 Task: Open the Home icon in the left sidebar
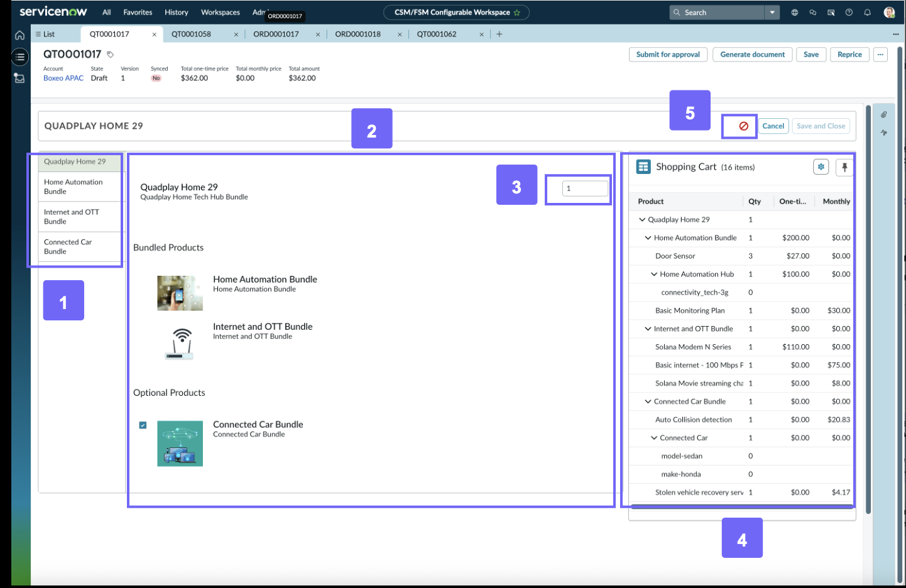tap(19, 35)
